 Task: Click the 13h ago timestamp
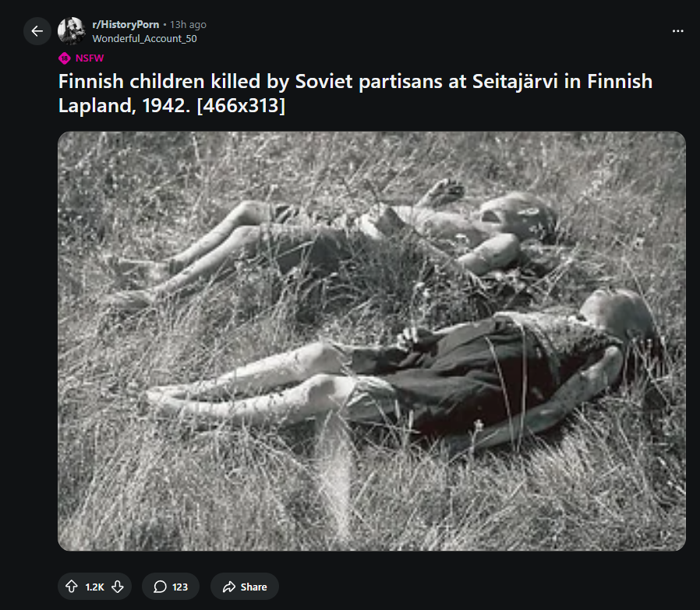tap(188, 25)
